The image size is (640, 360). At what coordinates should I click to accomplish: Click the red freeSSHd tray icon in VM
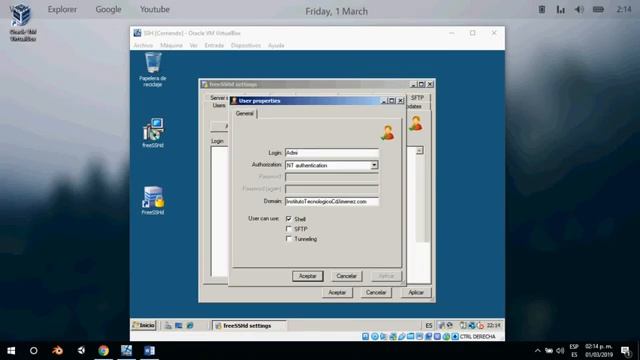[x=480, y=325]
